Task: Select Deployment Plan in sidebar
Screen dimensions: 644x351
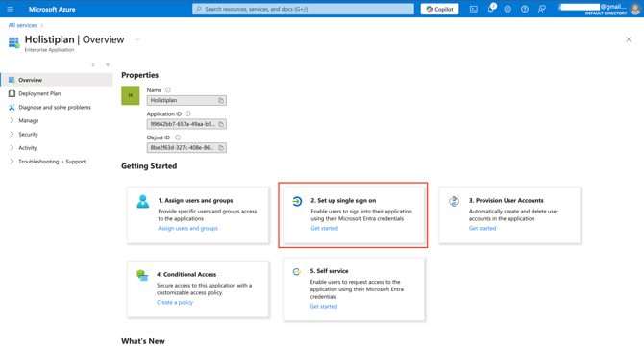Action: [x=39, y=93]
